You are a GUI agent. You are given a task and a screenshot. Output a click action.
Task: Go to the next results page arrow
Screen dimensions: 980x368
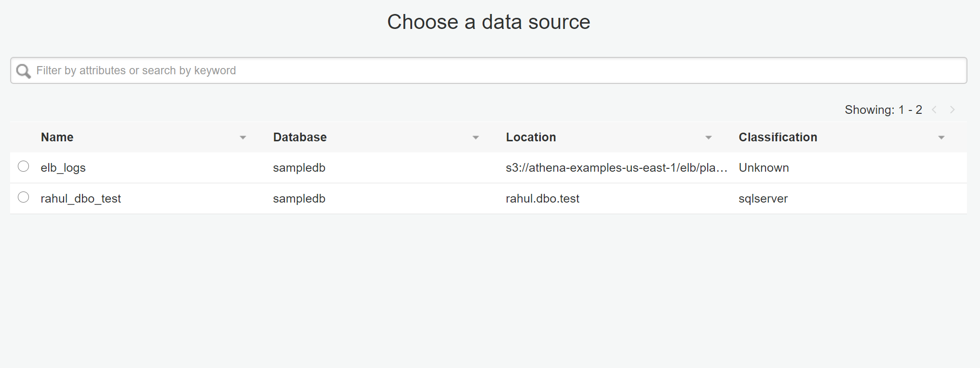pyautogui.click(x=953, y=110)
